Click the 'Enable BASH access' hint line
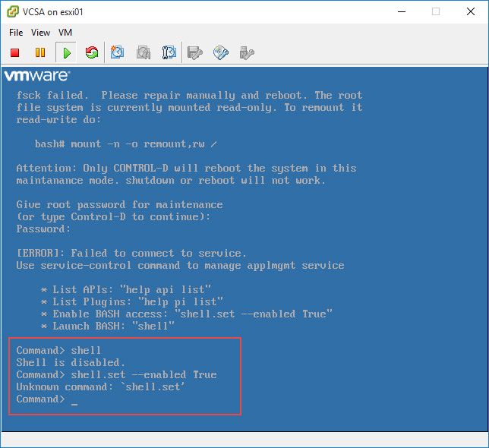Image resolution: width=489 pixels, height=448 pixels. point(187,314)
